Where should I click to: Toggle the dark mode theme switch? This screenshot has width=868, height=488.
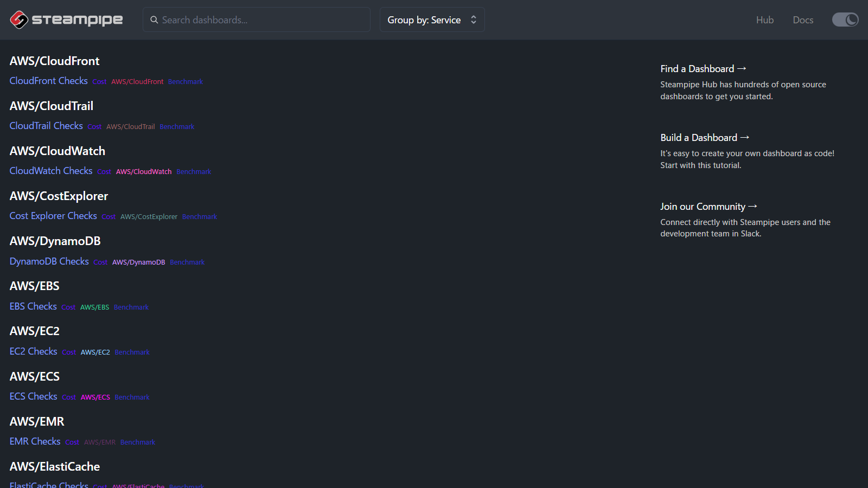845,20
